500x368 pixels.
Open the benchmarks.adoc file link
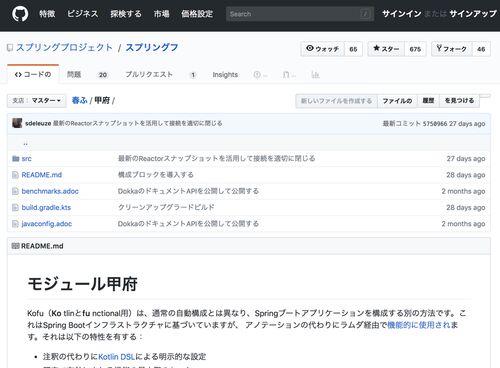(x=50, y=191)
